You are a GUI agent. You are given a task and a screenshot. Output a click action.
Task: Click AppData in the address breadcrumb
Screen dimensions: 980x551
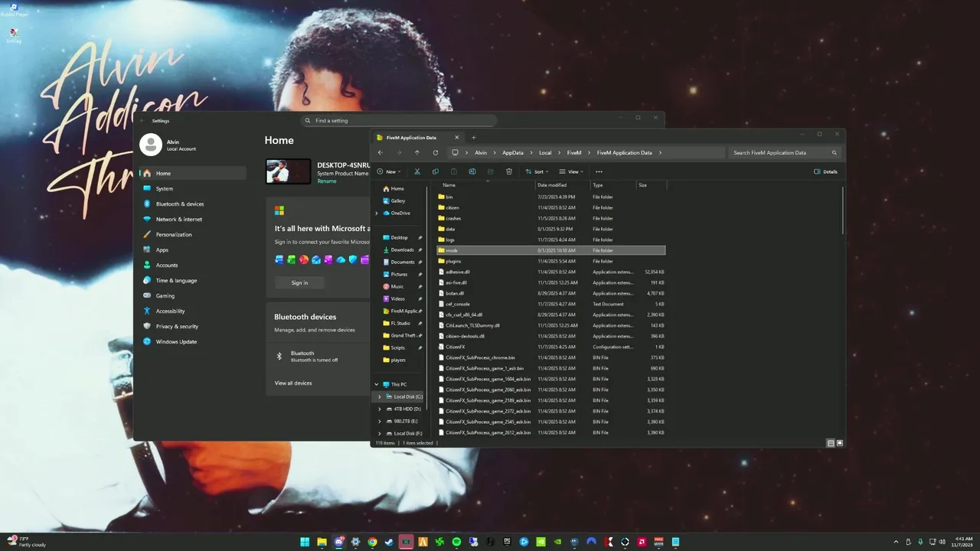click(513, 152)
